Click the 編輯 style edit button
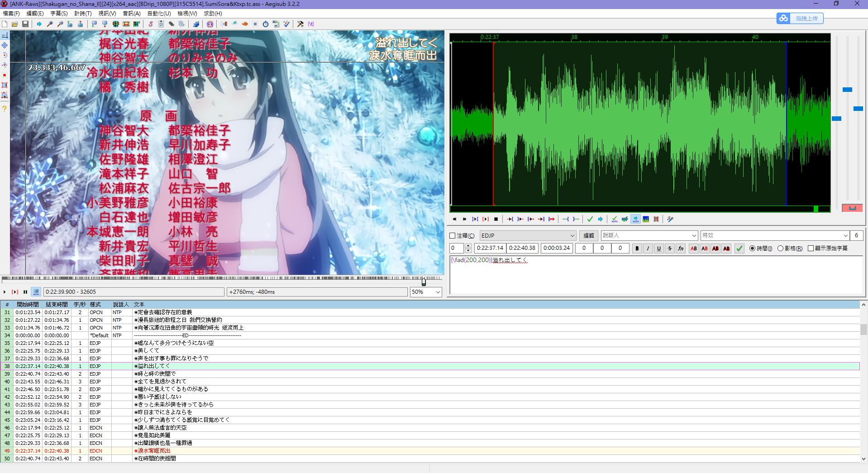This screenshot has height=473, width=868. 588,236
